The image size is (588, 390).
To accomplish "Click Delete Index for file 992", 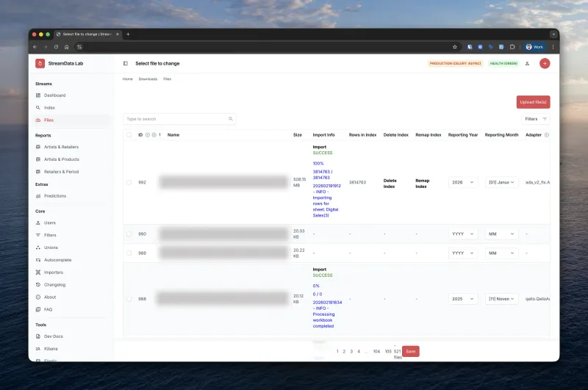I will [x=390, y=184].
